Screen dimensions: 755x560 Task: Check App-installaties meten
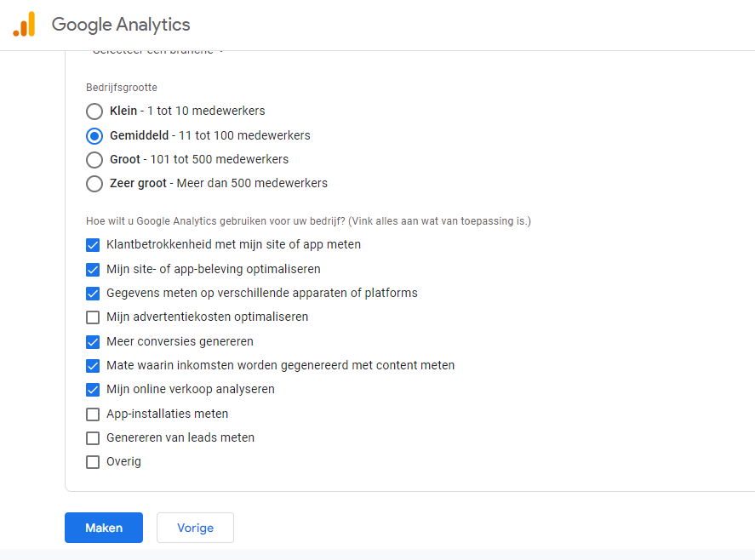coord(93,414)
